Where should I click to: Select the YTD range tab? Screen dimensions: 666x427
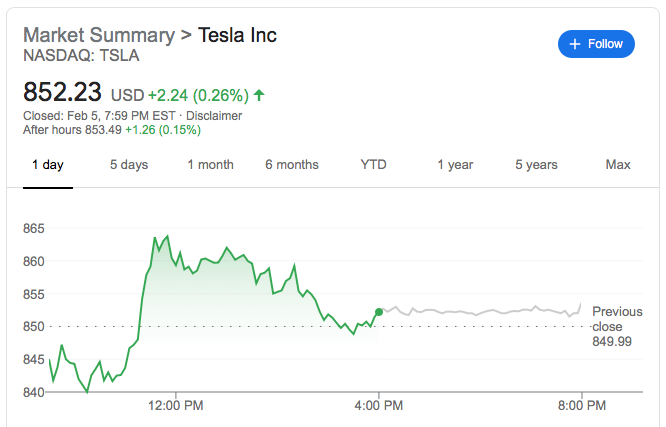[x=373, y=165]
